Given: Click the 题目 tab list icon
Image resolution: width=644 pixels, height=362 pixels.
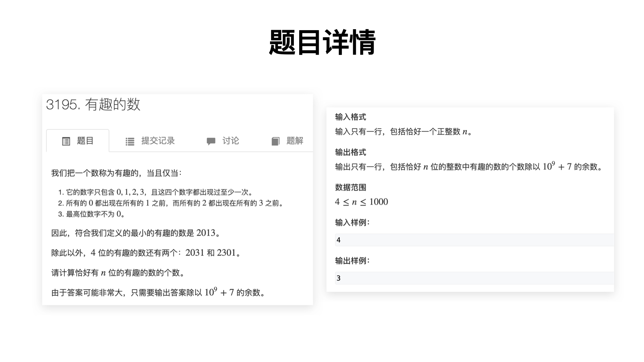Looking at the screenshot, I should [x=66, y=141].
